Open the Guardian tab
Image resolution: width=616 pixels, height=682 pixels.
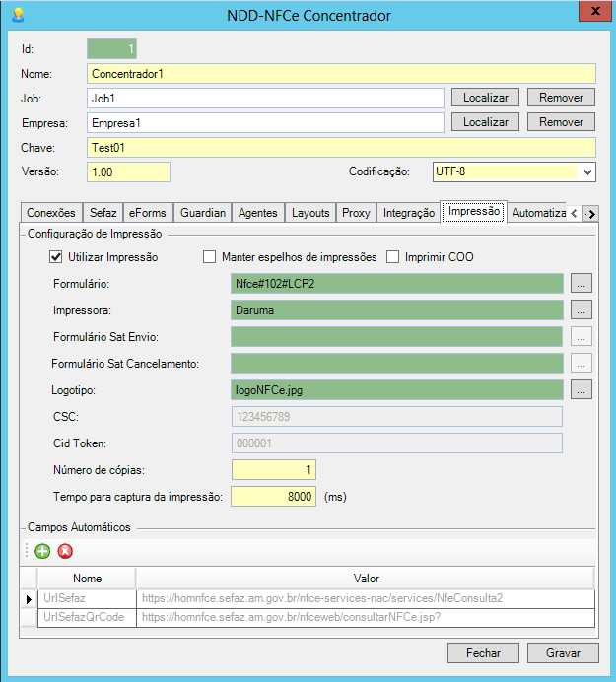click(x=203, y=212)
